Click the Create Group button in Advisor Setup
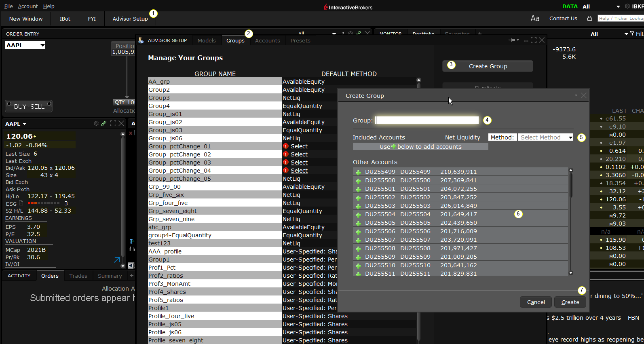Image resolution: width=644 pixels, height=344 pixels. click(488, 66)
